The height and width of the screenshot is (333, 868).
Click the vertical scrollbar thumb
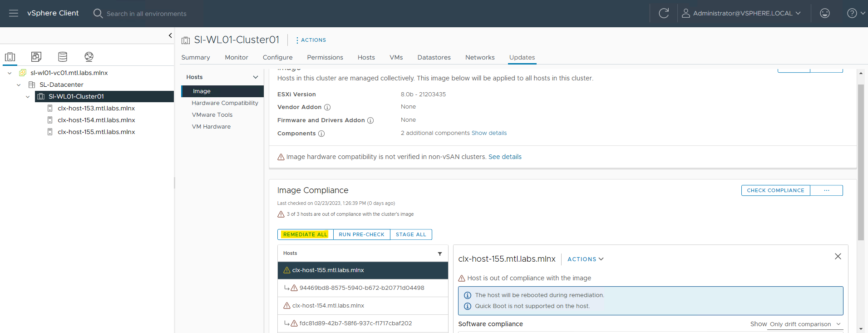[x=861, y=162]
